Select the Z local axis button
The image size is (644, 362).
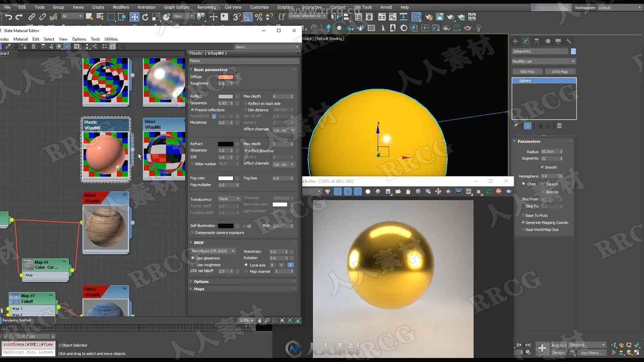pyautogui.click(x=290, y=265)
